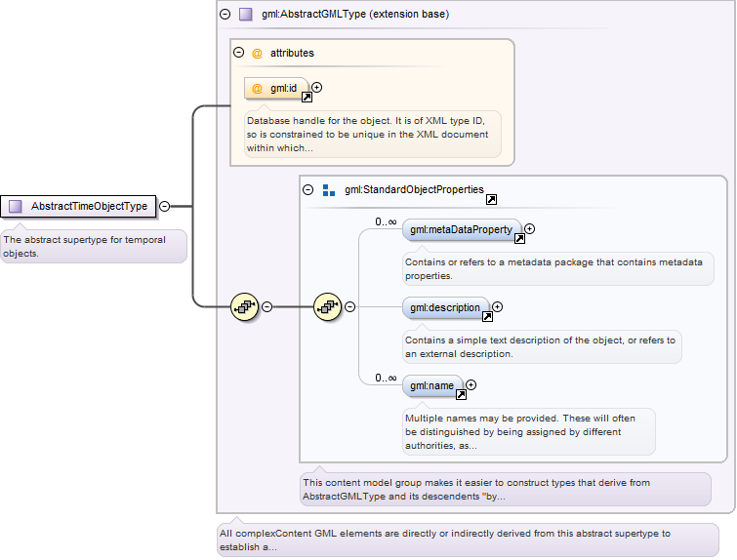Image resolution: width=737 pixels, height=560 pixels.
Task: Expand the gml:description element
Action: tap(498, 306)
